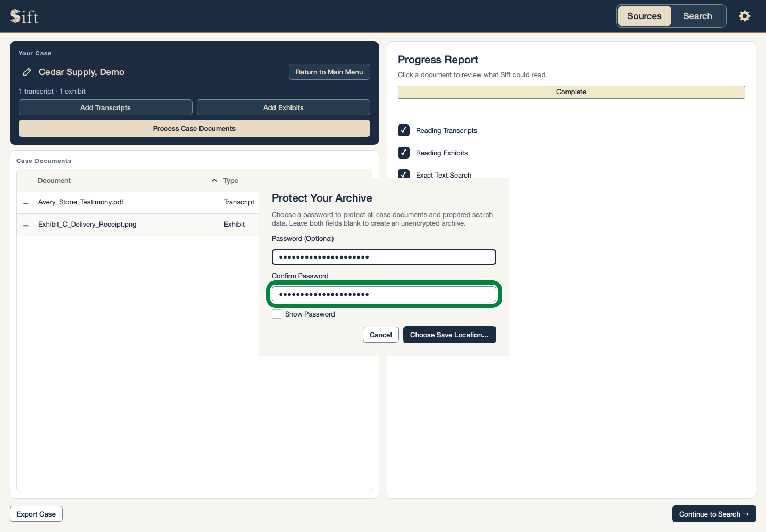Switch to the Sources tab
Image resolution: width=766 pixels, height=532 pixels.
pyautogui.click(x=644, y=16)
